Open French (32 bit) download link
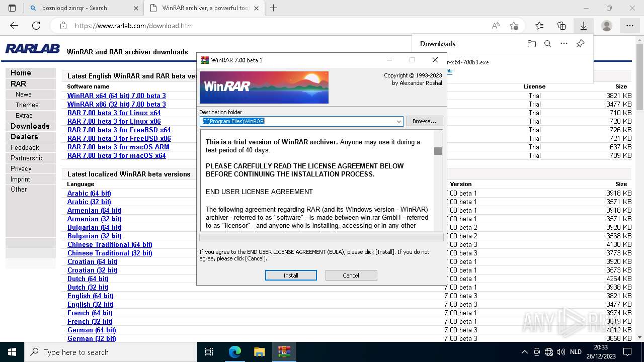The width and height of the screenshot is (644, 362). 90,321
